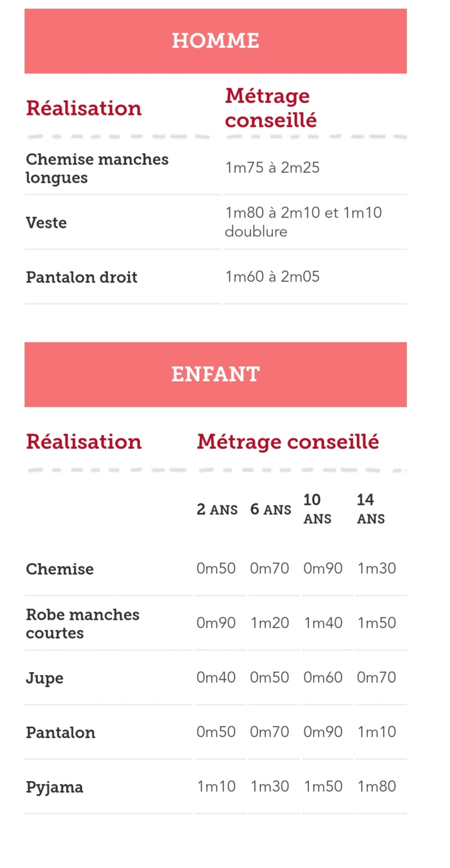Click the Veste row label
The height and width of the screenshot is (868, 450).
tap(46, 223)
